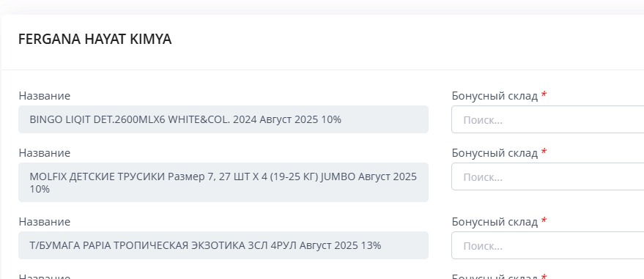Viewport: 644px width, 279px height.
Task: Click the BINGO LIQIT DET.2600MLX6 name field
Action: coord(223,119)
